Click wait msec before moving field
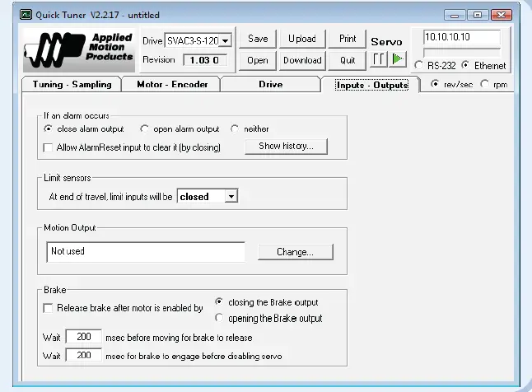Viewport: 532px width, 392px height. coord(84,337)
